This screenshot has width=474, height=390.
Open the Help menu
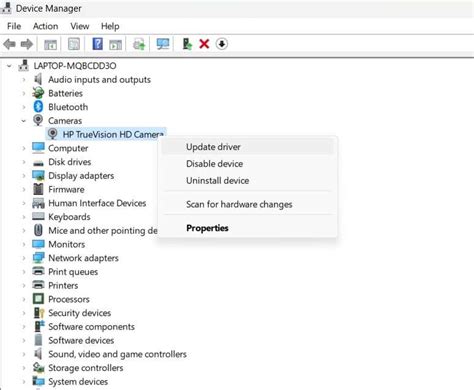pos(110,26)
